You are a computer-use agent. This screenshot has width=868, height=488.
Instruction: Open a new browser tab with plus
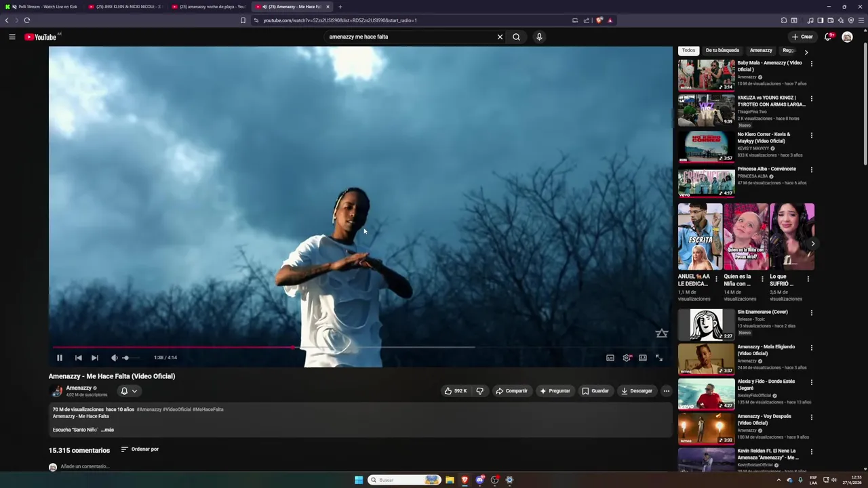(340, 7)
